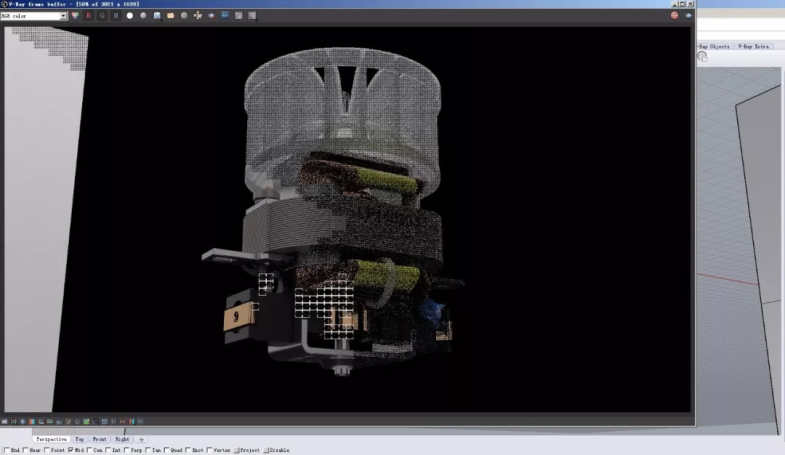Switch to the Right viewport tab
This screenshot has width=785, height=455.
point(122,439)
